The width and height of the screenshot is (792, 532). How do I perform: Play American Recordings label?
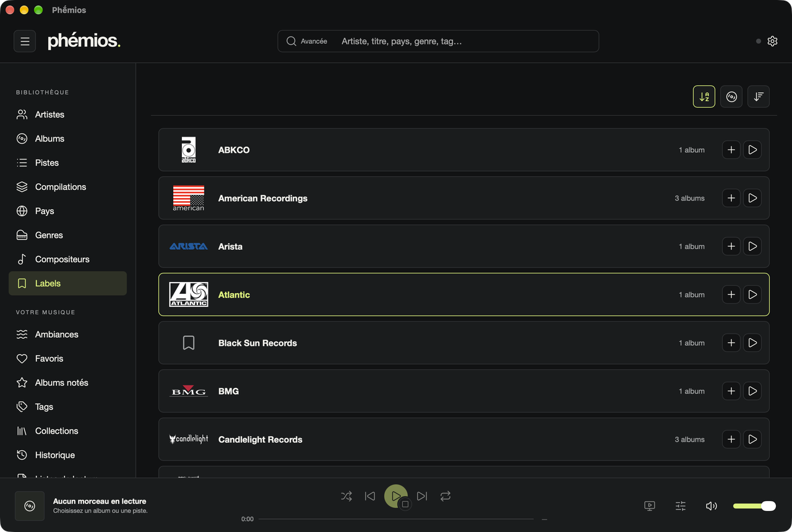[752, 198]
